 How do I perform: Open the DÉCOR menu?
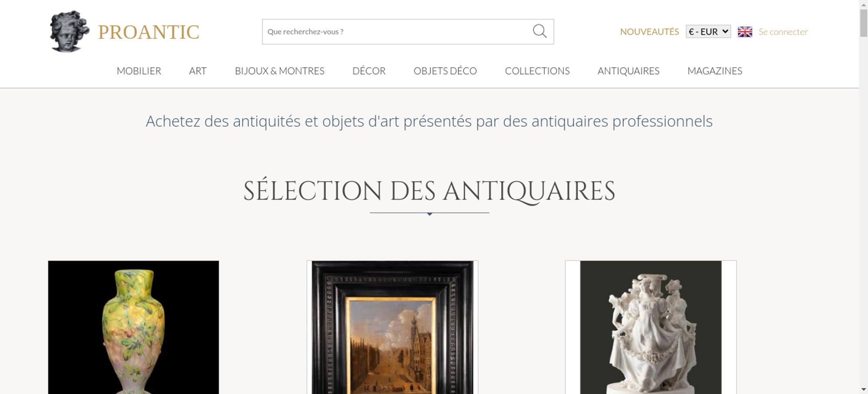click(x=369, y=71)
